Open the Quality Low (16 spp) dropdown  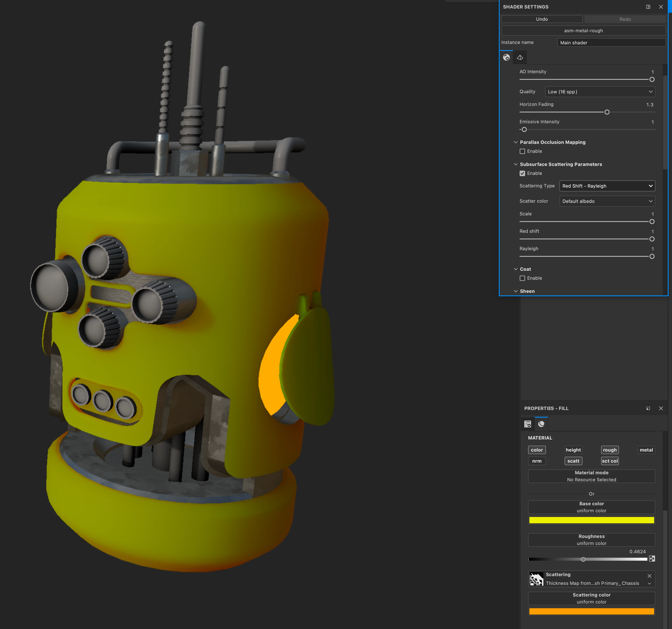(600, 92)
